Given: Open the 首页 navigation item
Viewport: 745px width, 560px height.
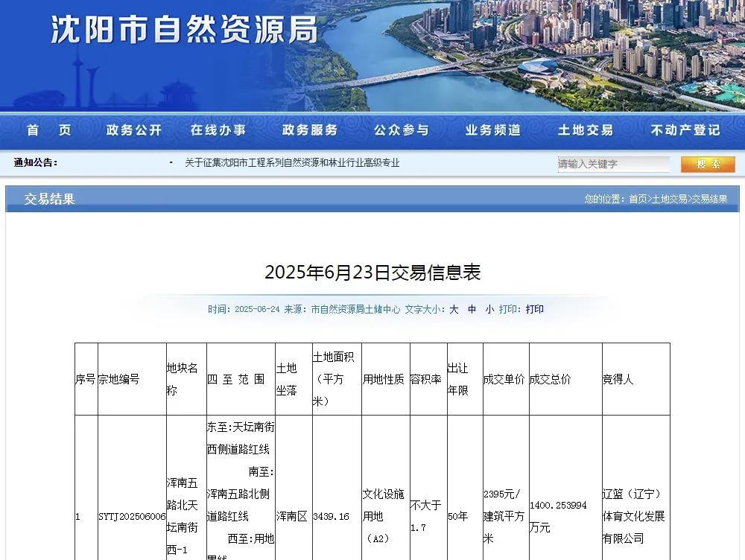Looking at the screenshot, I should pyautogui.click(x=49, y=130).
